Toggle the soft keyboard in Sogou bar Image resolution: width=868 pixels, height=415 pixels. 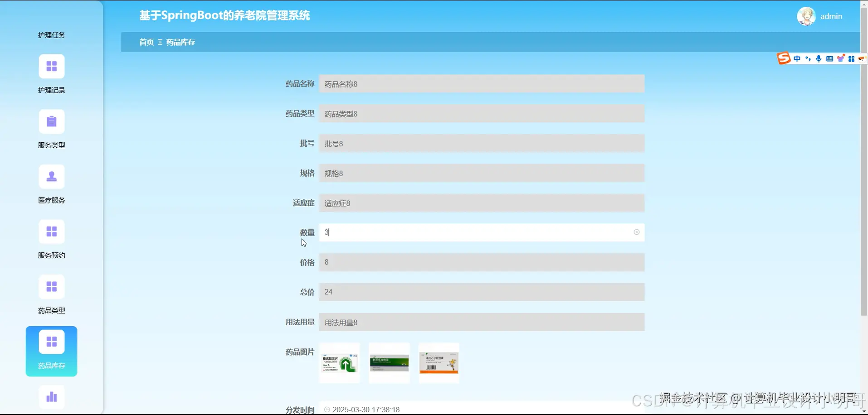tap(829, 58)
